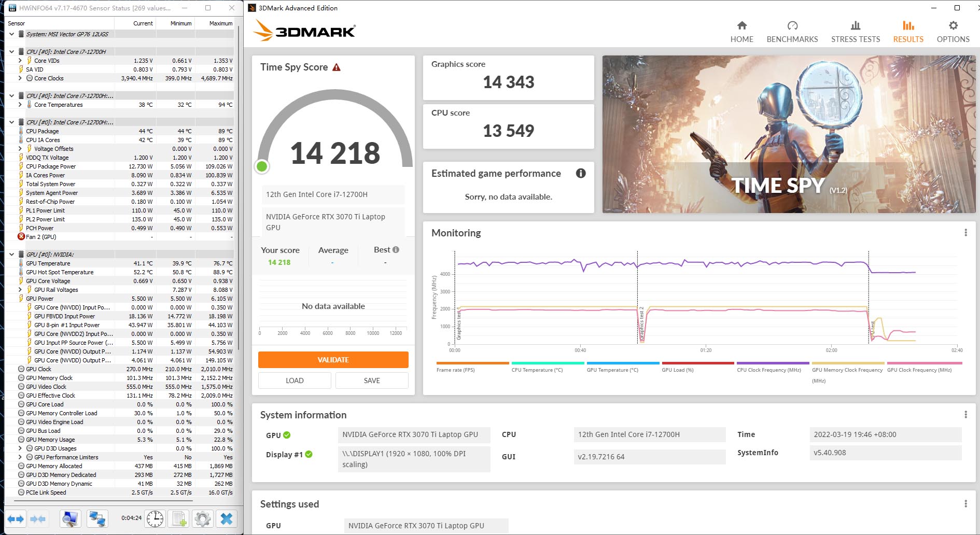This screenshot has width=980, height=535.
Task: Click the HWiNFO horizontal scrollbar
Action: coord(104,501)
